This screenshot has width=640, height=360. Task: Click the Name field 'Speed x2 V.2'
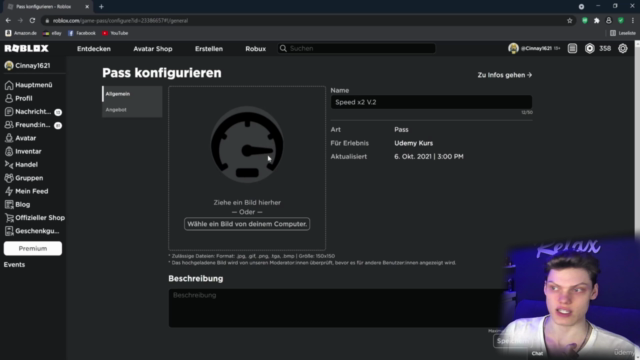pyautogui.click(x=431, y=102)
